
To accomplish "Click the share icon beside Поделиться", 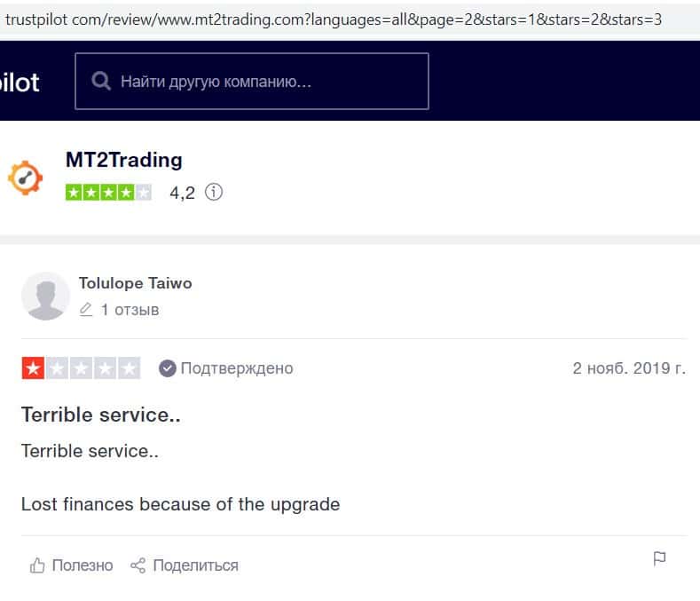I will click(138, 565).
